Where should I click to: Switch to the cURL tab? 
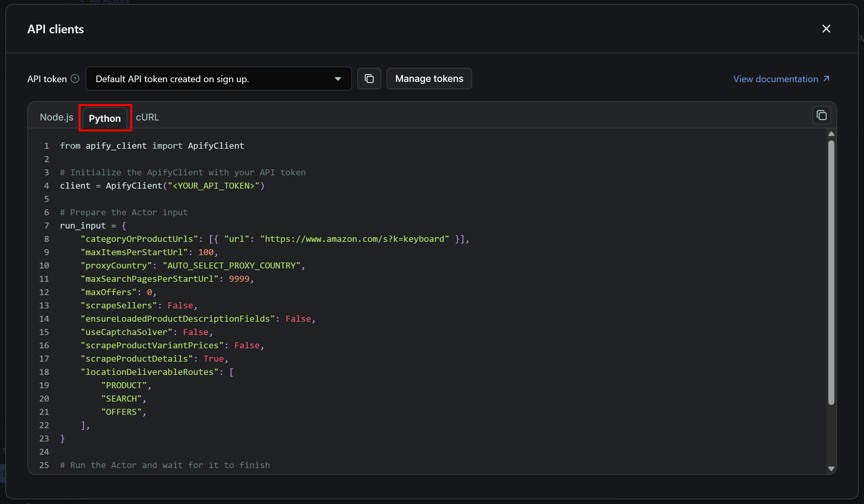[147, 117]
